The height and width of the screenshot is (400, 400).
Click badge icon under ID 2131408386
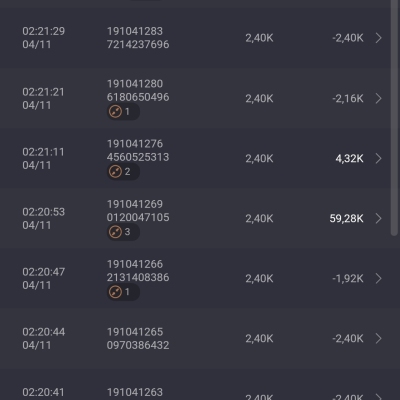(115, 292)
